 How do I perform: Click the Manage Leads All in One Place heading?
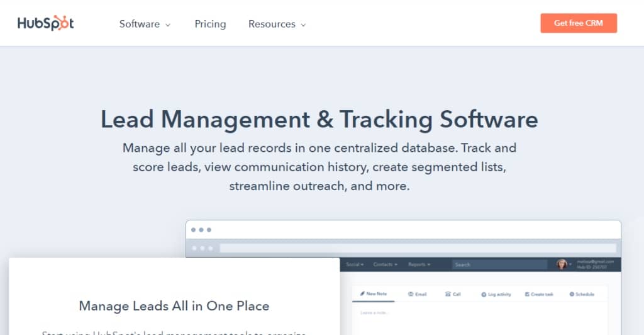click(x=174, y=306)
